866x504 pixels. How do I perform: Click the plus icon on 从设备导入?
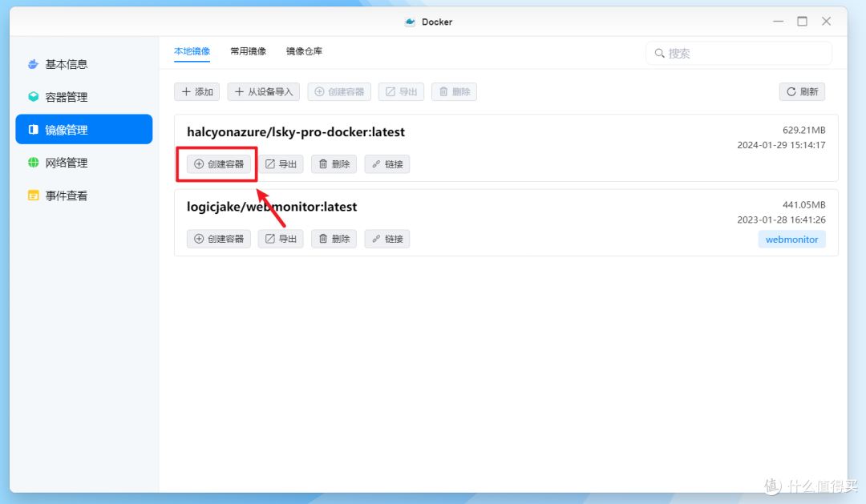coord(239,91)
